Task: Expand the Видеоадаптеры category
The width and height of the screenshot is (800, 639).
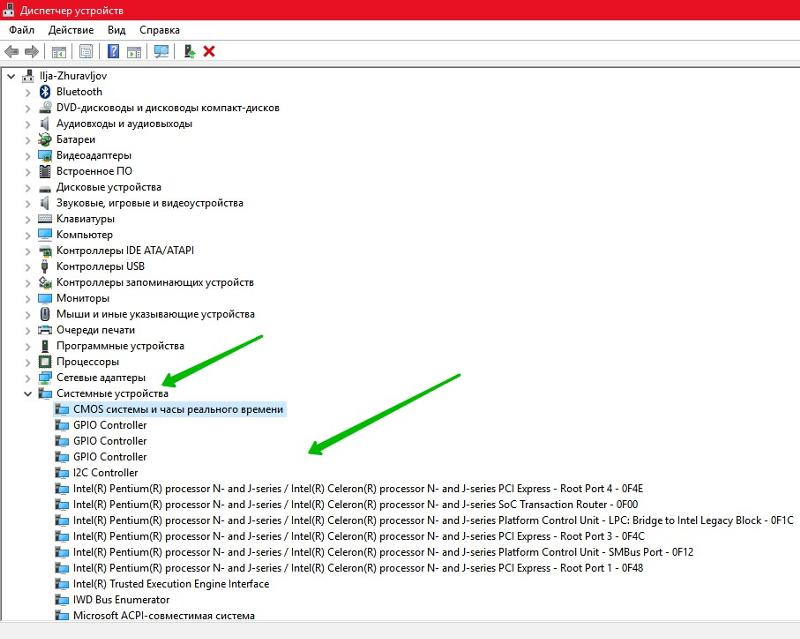Action: (28, 156)
